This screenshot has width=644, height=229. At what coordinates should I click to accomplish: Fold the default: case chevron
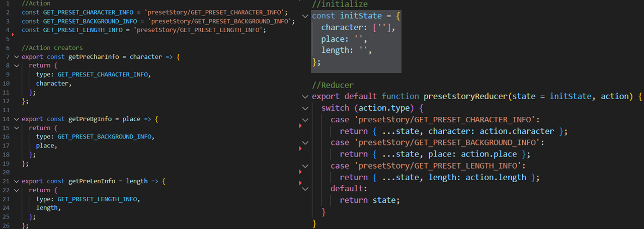click(305, 189)
